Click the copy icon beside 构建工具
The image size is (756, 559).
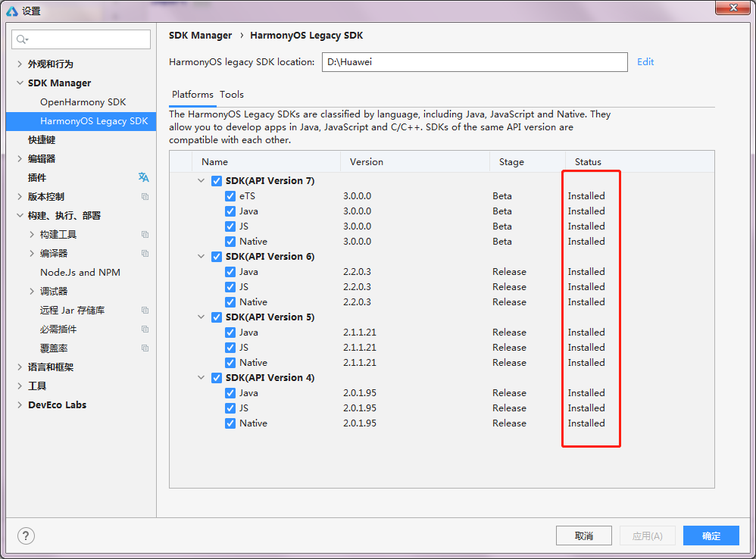click(x=145, y=235)
